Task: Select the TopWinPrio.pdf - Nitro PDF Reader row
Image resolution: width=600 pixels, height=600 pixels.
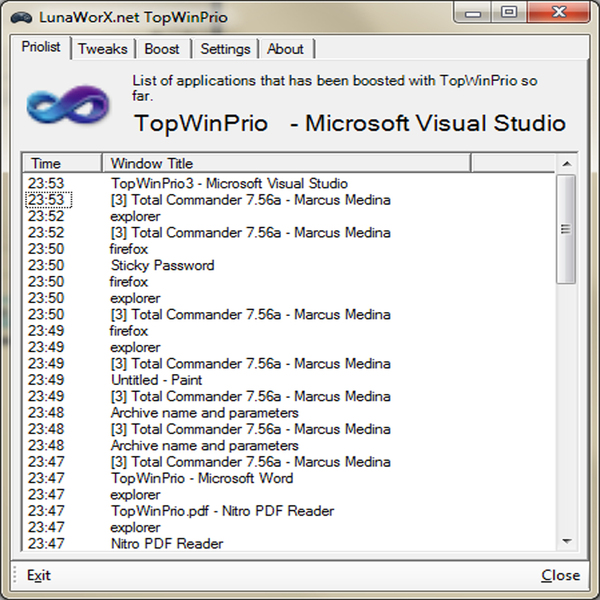Action: [289, 511]
